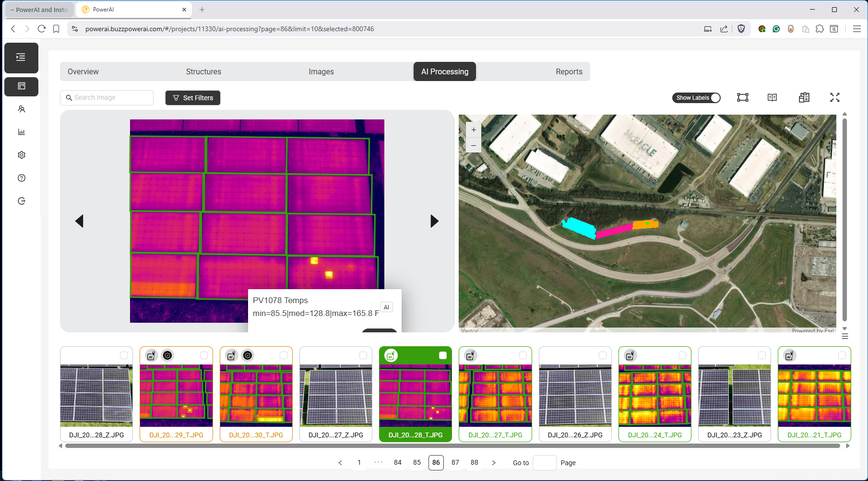This screenshot has height=481, width=868.
Task: Switch to the Structures tab
Action: [x=203, y=71]
